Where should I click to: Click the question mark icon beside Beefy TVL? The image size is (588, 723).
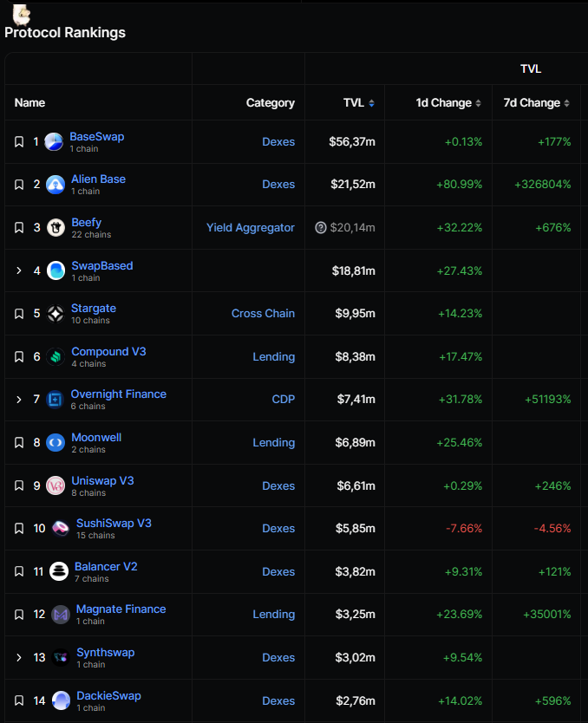pos(321,227)
